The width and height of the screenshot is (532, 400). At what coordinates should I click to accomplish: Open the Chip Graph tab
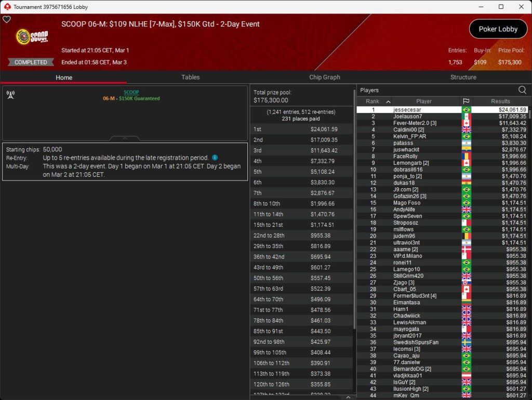(325, 77)
